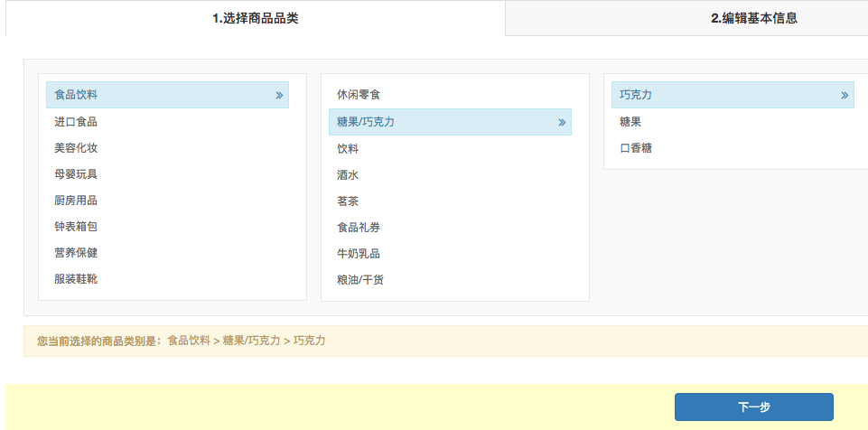Select the 进口食品 category
The width and height of the screenshot is (868, 430).
pos(76,122)
